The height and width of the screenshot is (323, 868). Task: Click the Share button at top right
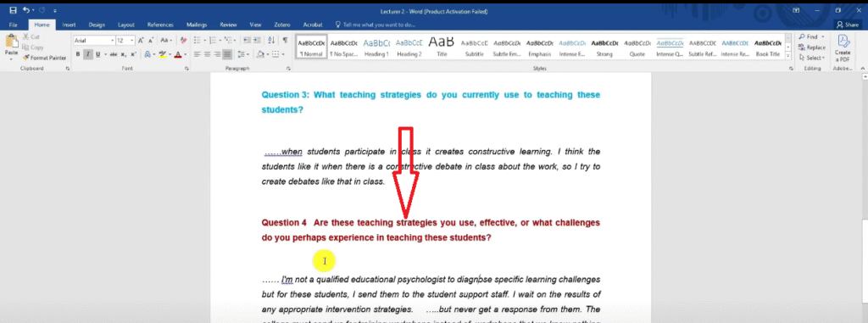pyautogui.click(x=848, y=25)
